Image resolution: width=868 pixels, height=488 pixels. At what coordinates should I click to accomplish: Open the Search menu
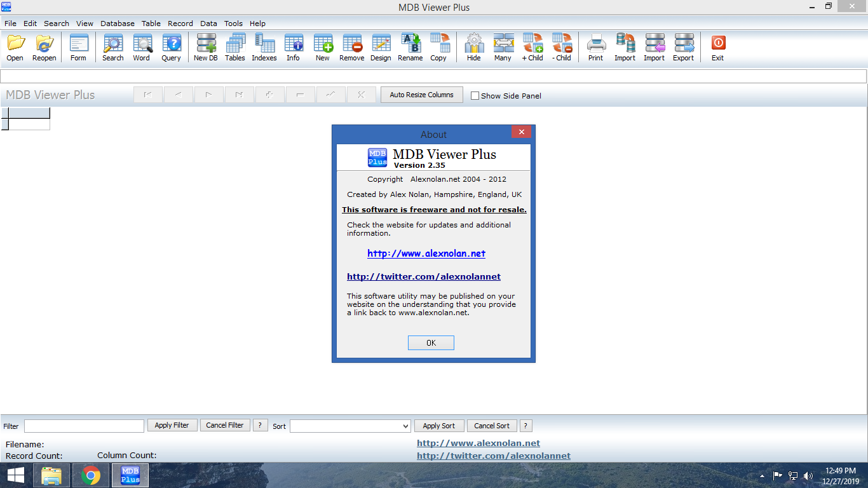point(57,24)
